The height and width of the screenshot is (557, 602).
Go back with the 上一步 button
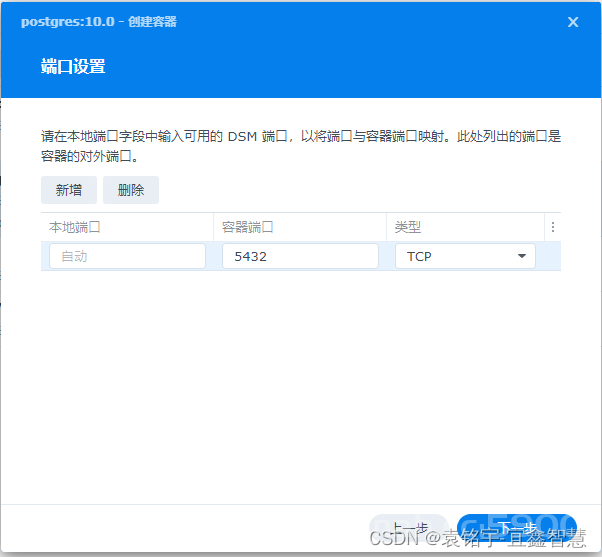[x=409, y=529]
